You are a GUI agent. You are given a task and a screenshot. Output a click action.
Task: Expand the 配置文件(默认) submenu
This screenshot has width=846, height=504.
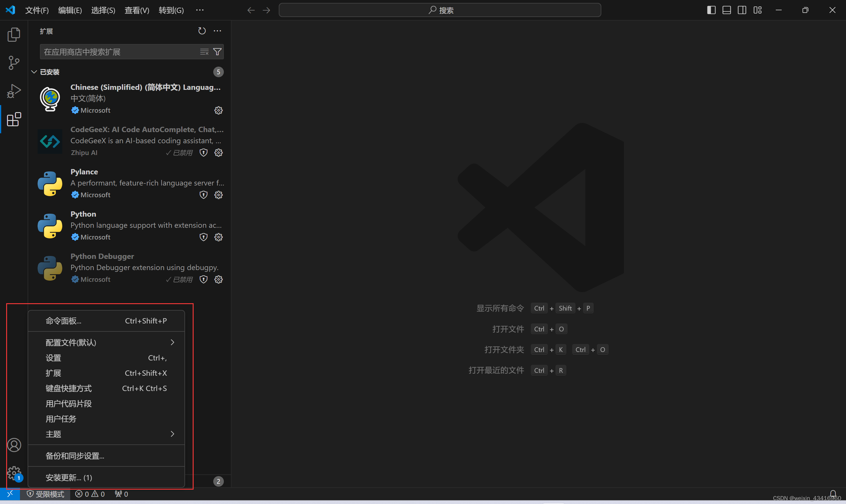point(106,342)
